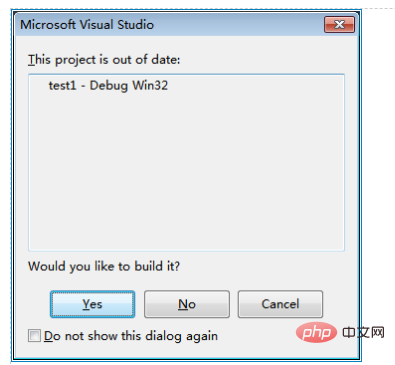Dismiss the dialog with Cancel
Viewport: 395px width, 365px height.
pos(280,304)
